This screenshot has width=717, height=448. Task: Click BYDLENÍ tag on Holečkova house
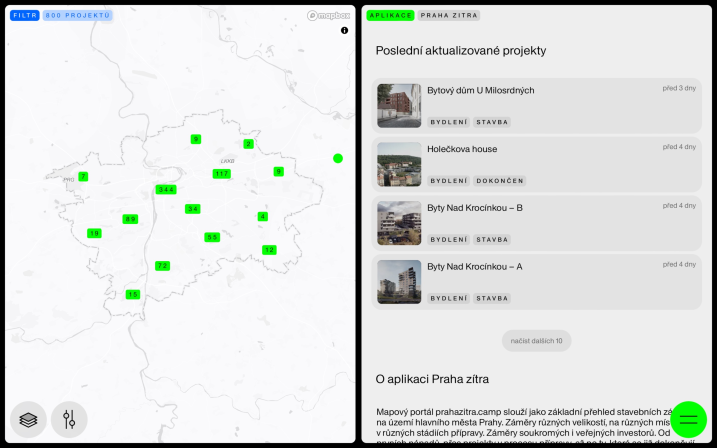(x=449, y=181)
